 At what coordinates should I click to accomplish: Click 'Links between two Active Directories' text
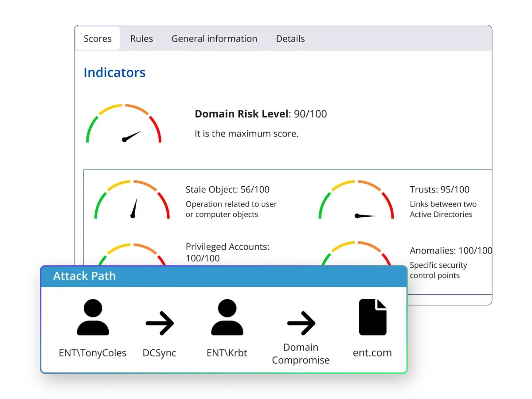443,209
